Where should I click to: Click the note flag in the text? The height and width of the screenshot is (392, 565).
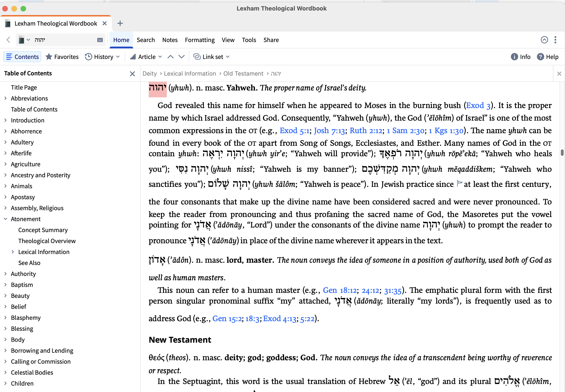(x=459, y=183)
